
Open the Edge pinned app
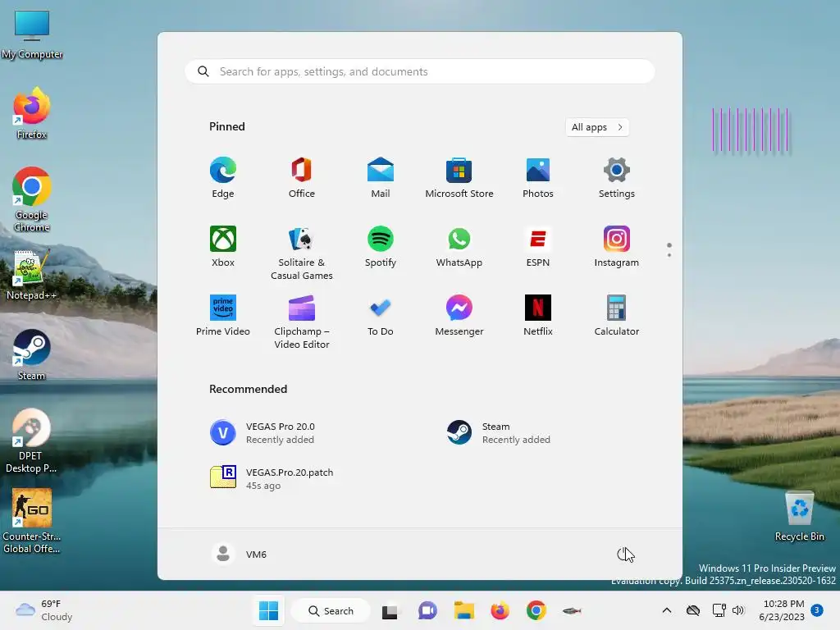223,178
